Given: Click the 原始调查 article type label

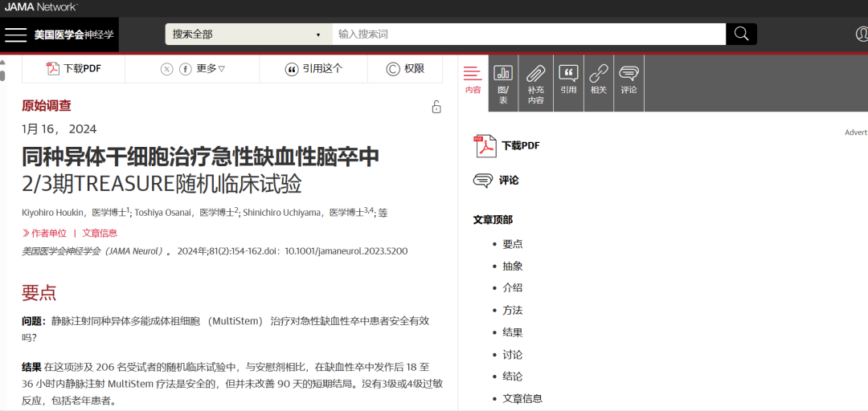Looking at the screenshot, I should pyautogui.click(x=47, y=106).
